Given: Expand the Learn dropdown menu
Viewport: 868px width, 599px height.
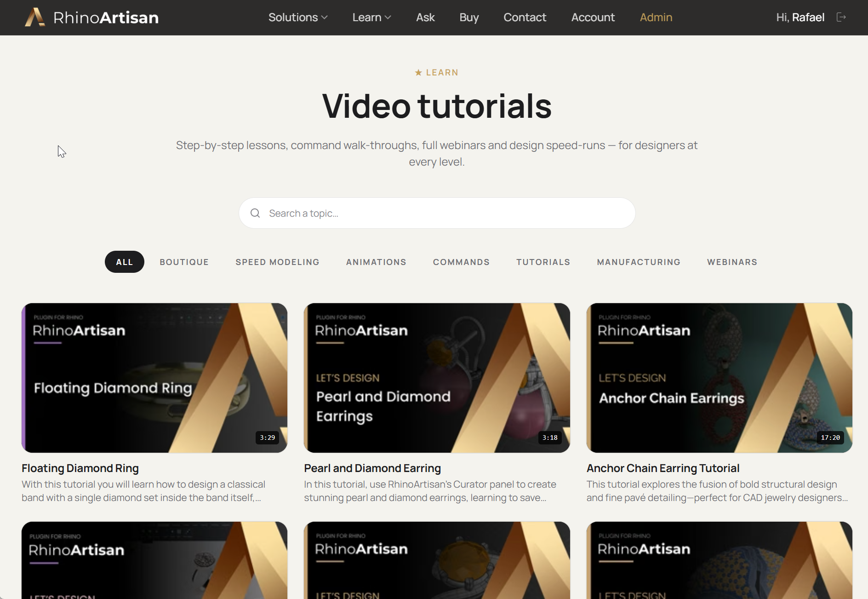Looking at the screenshot, I should point(371,17).
